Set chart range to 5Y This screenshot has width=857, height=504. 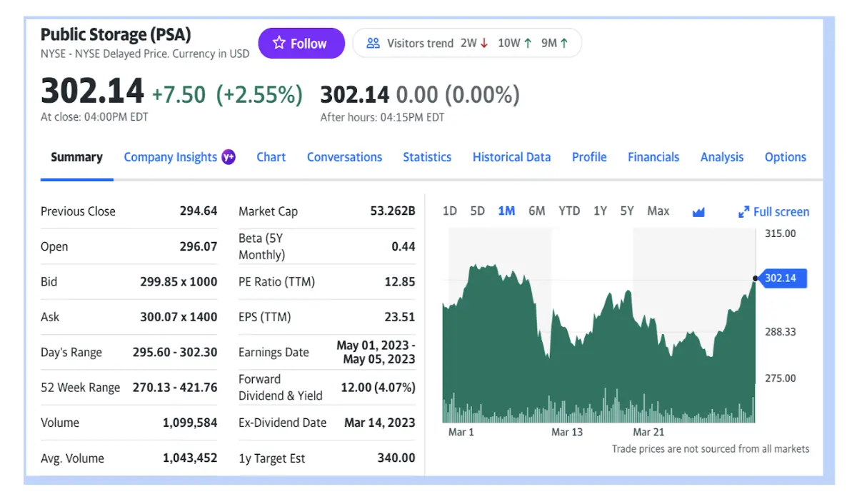[x=627, y=211]
